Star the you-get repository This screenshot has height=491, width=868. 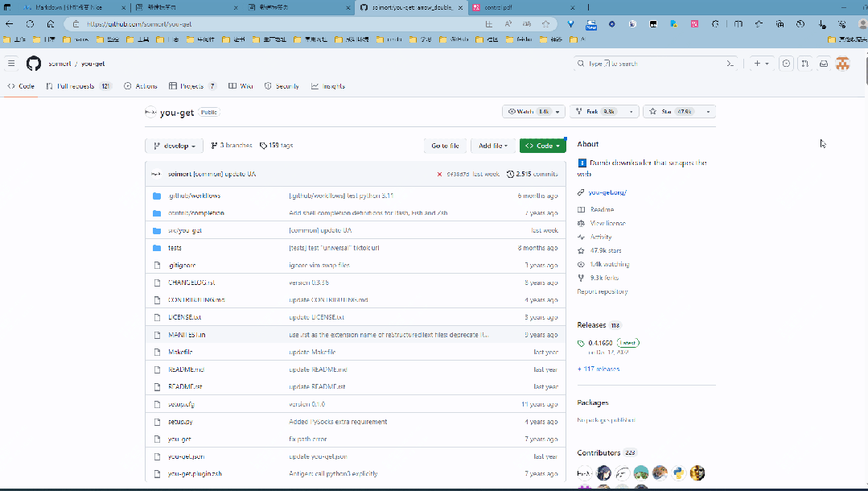(x=672, y=111)
